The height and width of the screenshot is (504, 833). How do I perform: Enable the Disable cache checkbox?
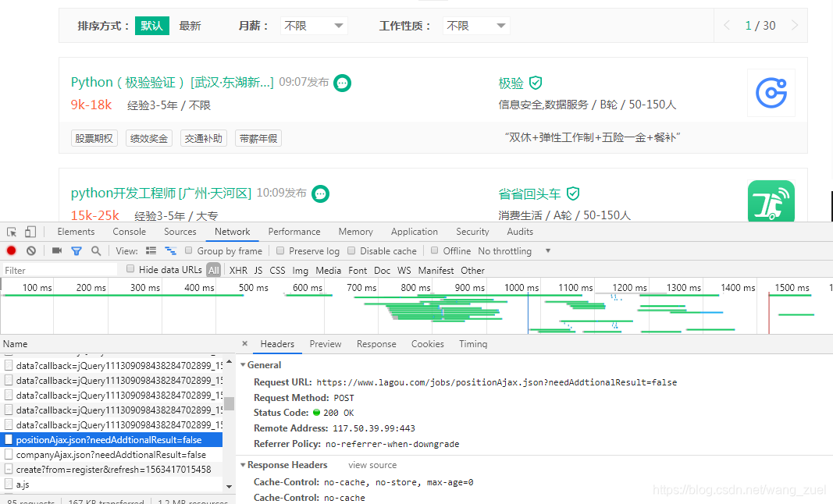pos(351,250)
